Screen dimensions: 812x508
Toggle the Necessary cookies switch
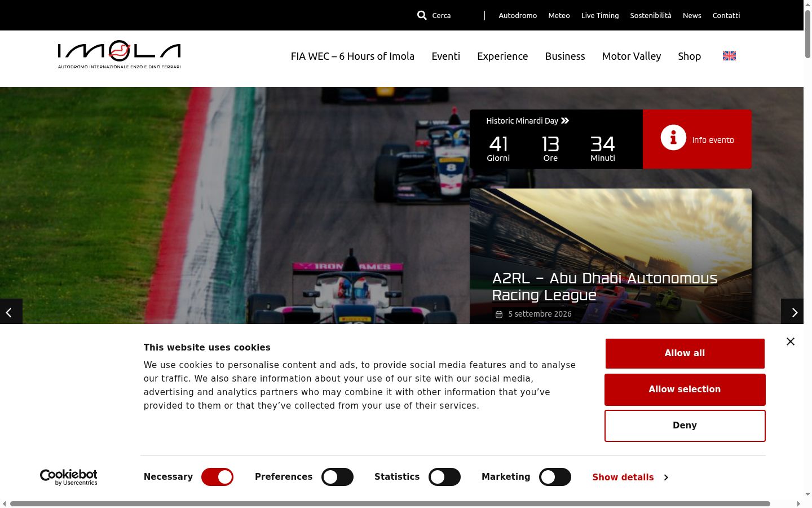217,477
